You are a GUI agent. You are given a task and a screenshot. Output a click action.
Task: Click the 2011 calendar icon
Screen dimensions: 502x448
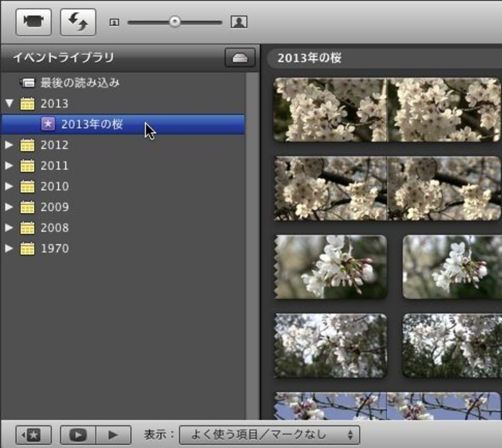pos(27,166)
